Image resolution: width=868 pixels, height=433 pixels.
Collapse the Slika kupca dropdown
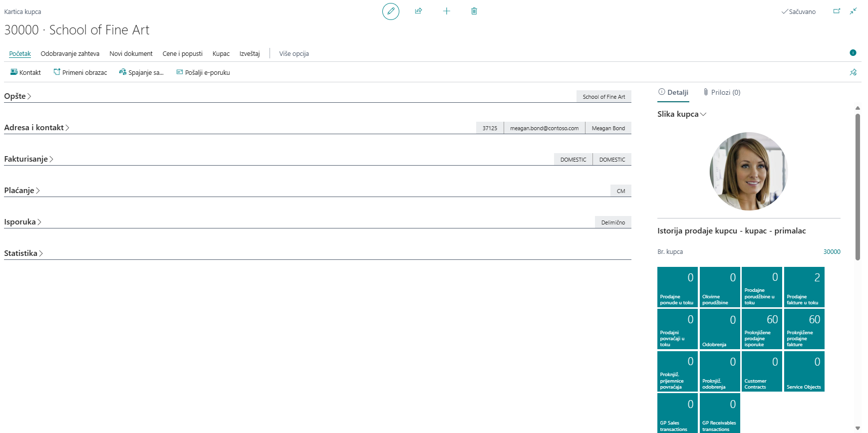tap(681, 114)
